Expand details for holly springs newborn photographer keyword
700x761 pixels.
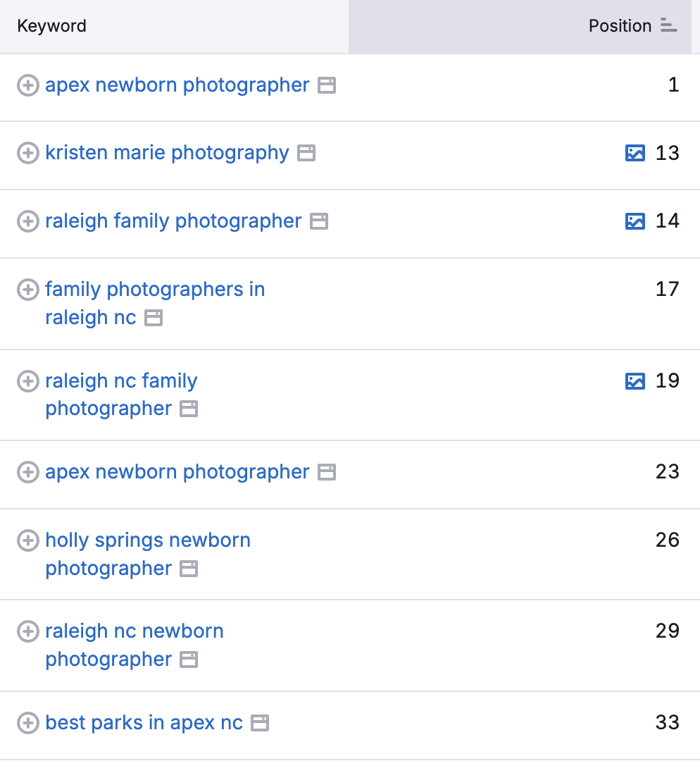tap(28, 540)
